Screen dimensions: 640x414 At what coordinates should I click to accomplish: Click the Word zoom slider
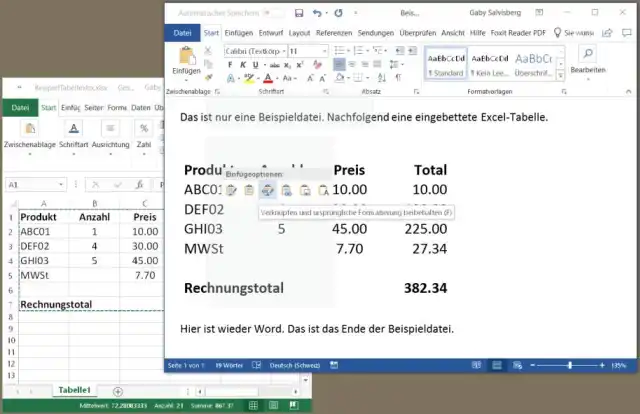click(x=570, y=365)
